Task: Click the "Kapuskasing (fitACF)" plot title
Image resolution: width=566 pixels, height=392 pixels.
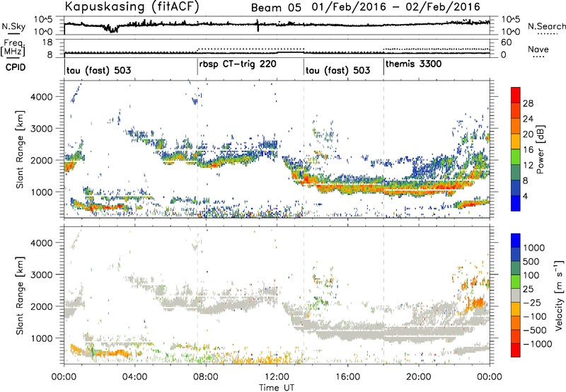Action: click(132, 6)
